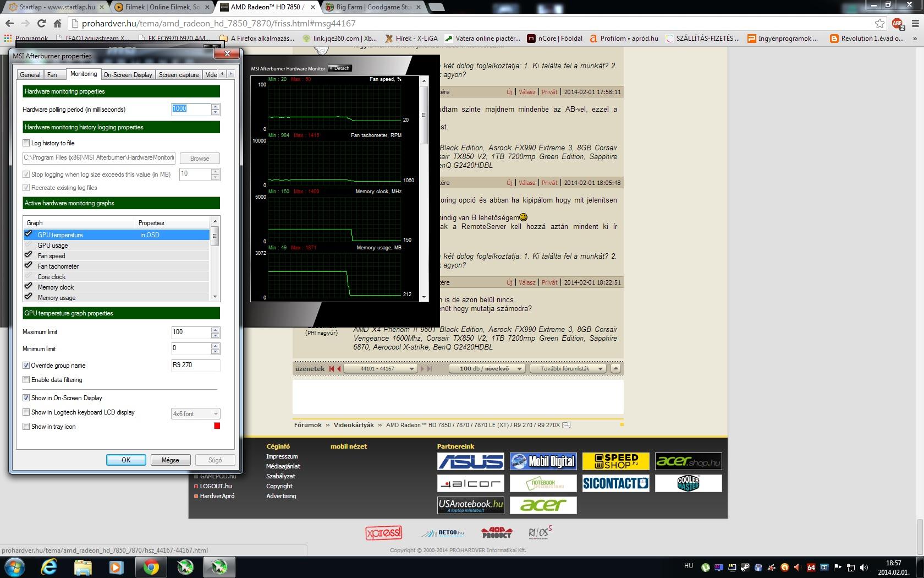
Task: Open the Steam tray icon
Action: pos(745,567)
